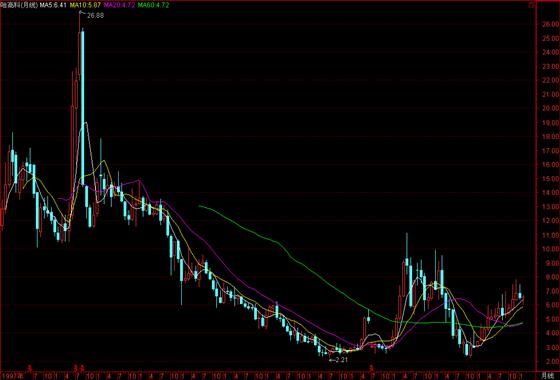Click the first red event marker above time axis
This screenshot has height=380, width=560.
30,367
